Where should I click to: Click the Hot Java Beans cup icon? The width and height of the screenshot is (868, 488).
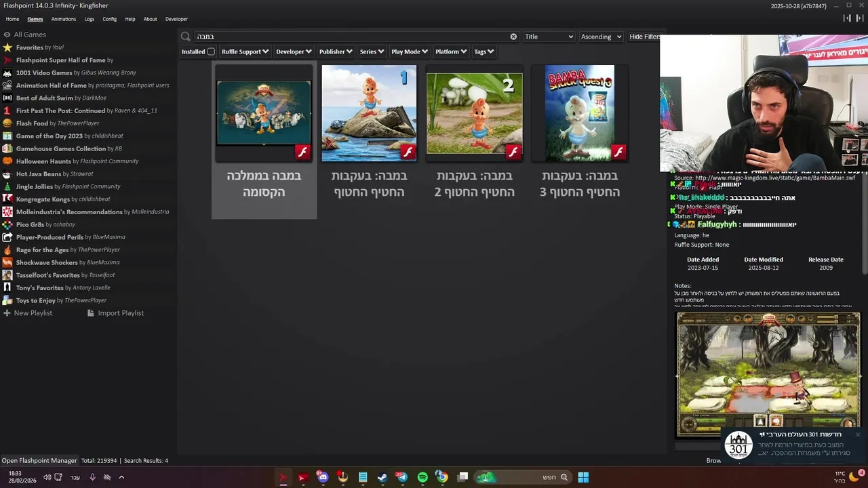click(x=7, y=174)
